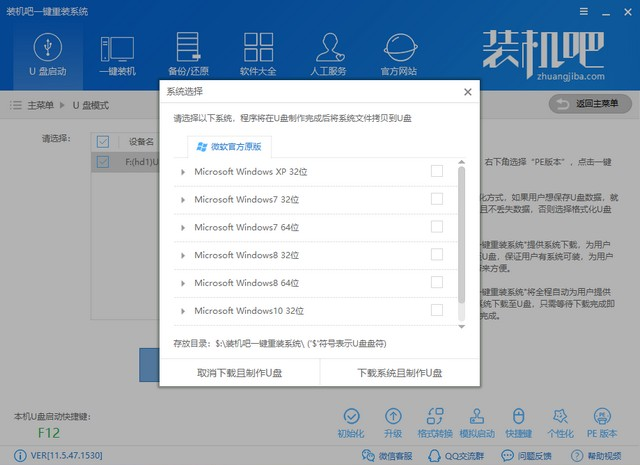The image size is (640, 465).
Task: Expand the Microsoft Windows7 32位 entry
Action: pyautogui.click(x=184, y=200)
